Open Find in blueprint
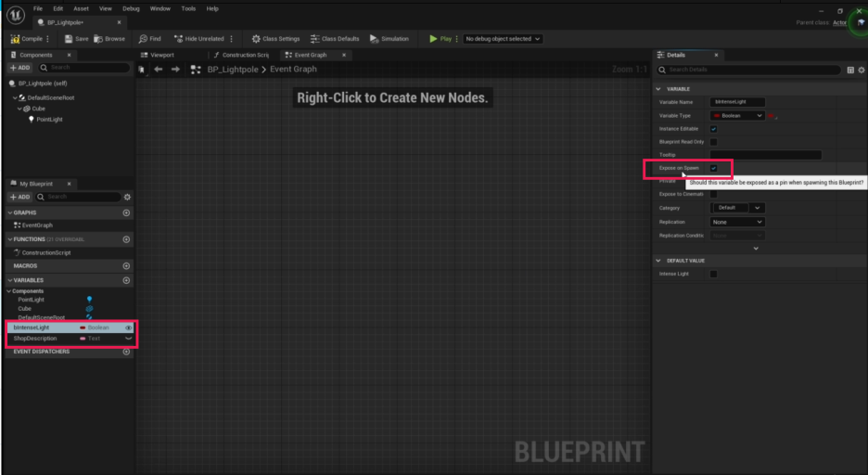Image resolution: width=868 pixels, height=475 pixels. 149,39
